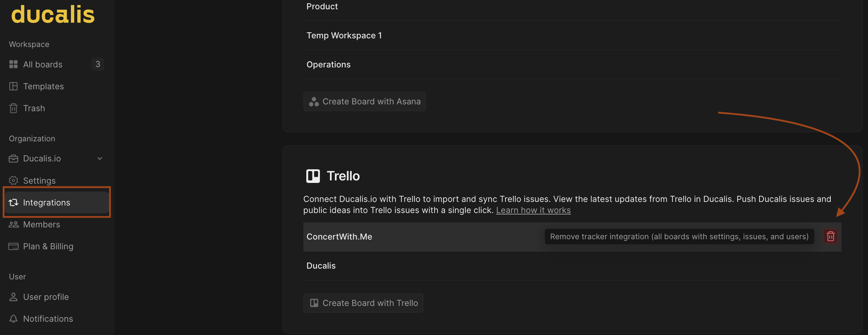Click the Templates layout icon

click(13, 86)
